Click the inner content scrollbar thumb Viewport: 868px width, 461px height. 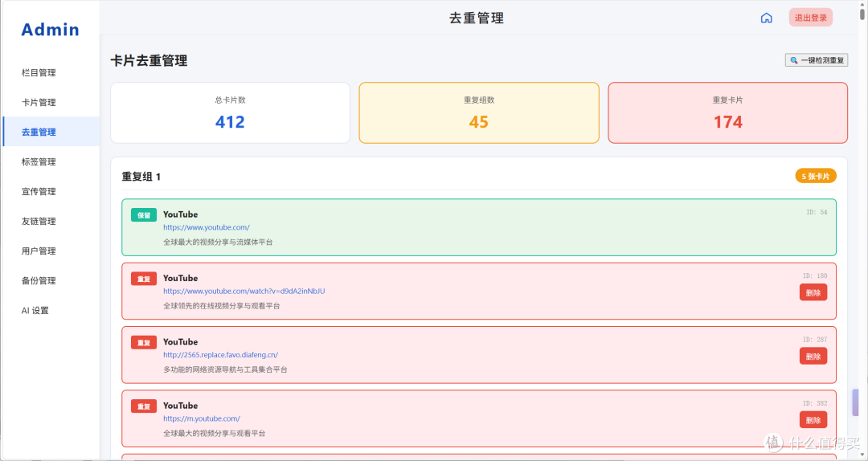pos(854,402)
